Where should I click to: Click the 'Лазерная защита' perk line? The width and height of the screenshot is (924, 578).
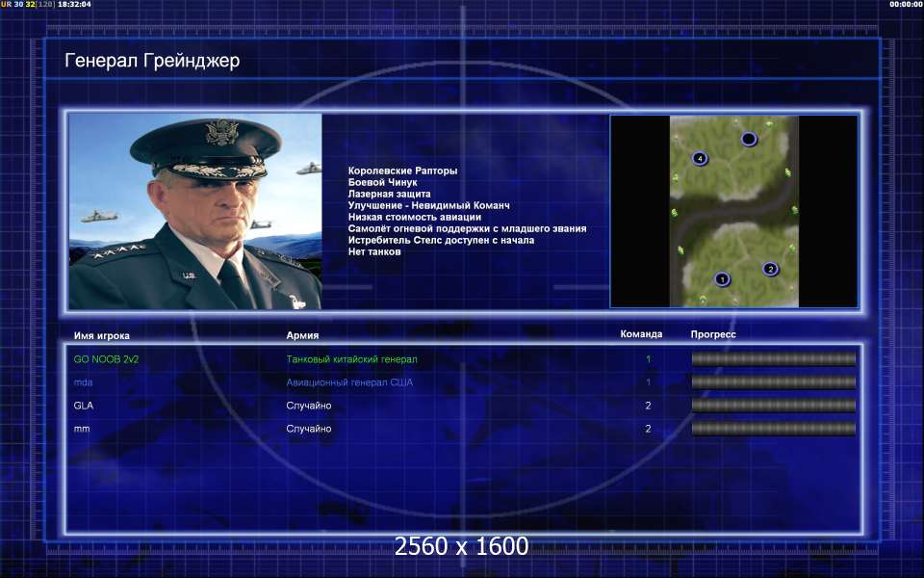click(x=389, y=194)
